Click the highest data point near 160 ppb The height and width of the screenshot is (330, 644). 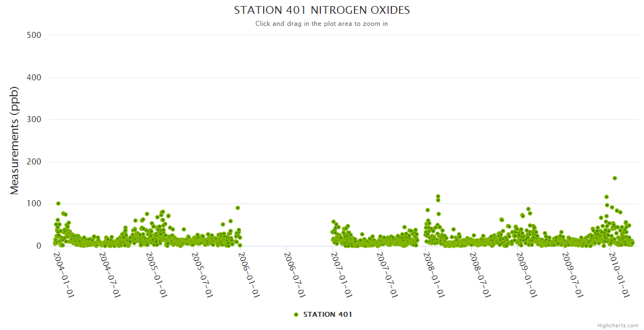(615, 178)
